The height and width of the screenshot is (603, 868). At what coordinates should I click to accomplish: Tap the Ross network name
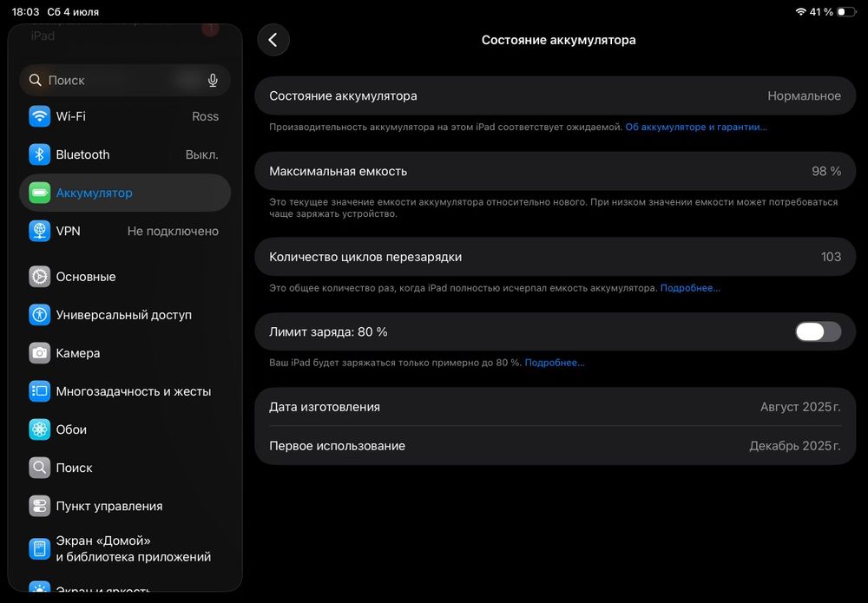click(x=205, y=116)
